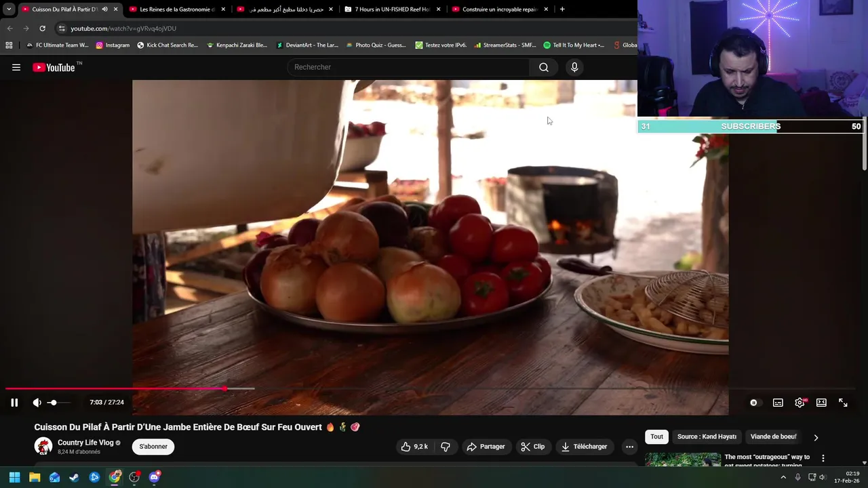The width and height of the screenshot is (868, 488).
Task: Switch to Construire un incroyable tab
Action: click(500, 9)
